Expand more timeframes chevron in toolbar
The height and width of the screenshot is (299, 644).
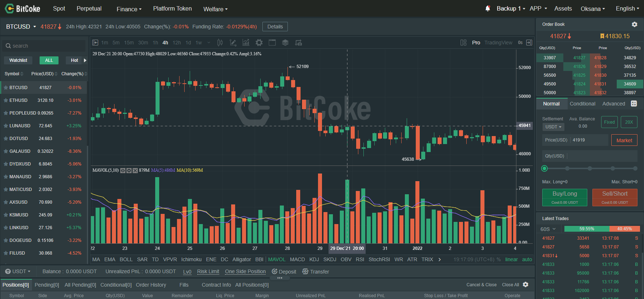pos(209,43)
